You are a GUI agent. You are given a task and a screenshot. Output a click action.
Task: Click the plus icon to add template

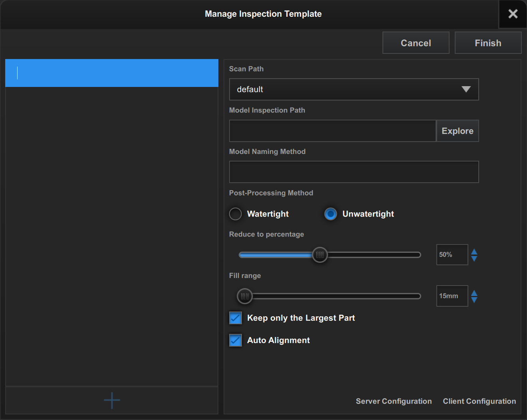(112, 400)
